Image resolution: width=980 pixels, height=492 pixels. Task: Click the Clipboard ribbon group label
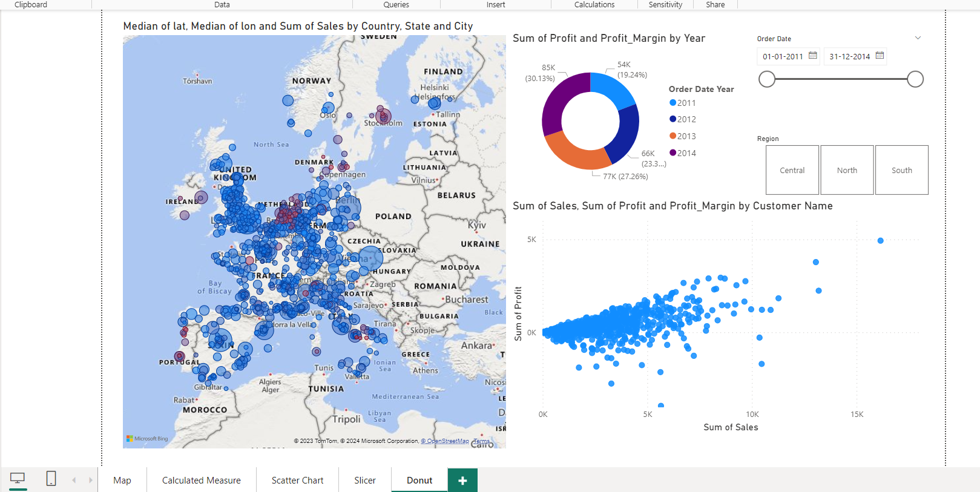point(31,4)
